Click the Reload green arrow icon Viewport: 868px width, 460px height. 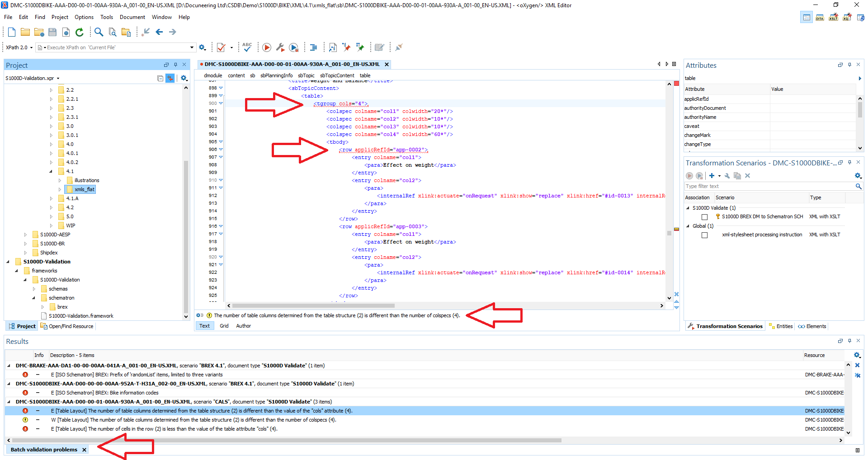[x=80, y=32]
